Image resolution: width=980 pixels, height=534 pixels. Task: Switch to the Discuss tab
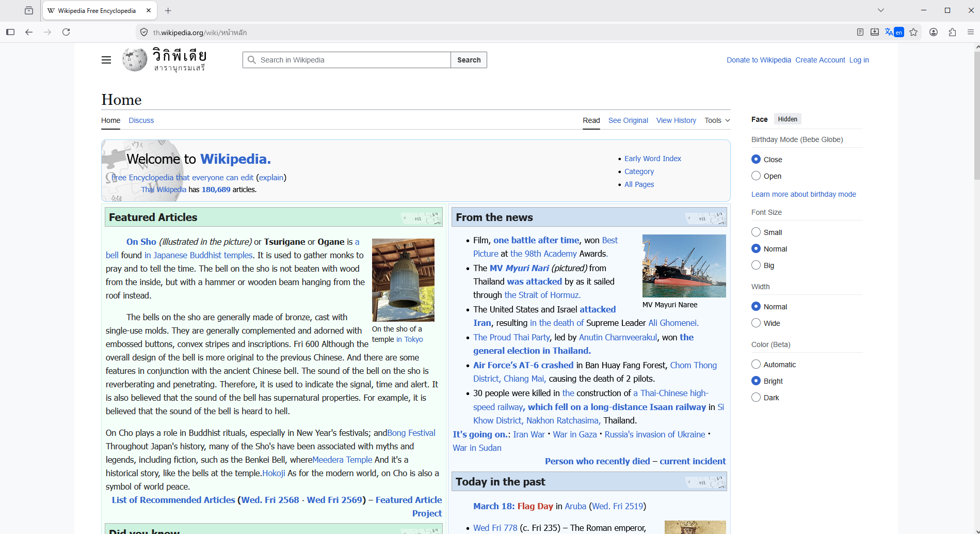[141, 120]
